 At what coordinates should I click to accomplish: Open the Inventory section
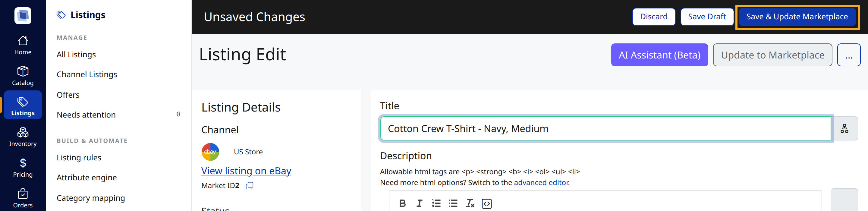point(23,137)
